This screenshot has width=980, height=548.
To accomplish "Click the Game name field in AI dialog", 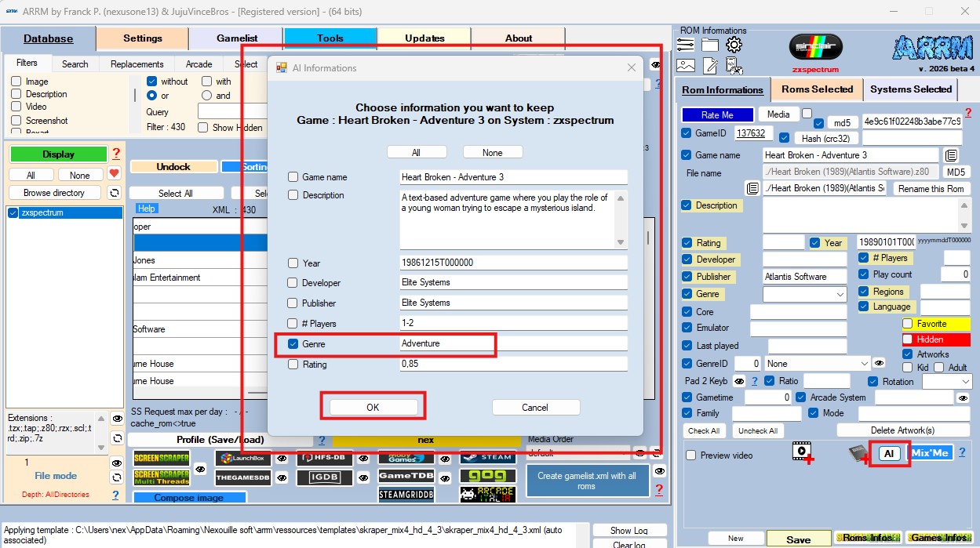I will pyautogui.click(x=513, y=177).
